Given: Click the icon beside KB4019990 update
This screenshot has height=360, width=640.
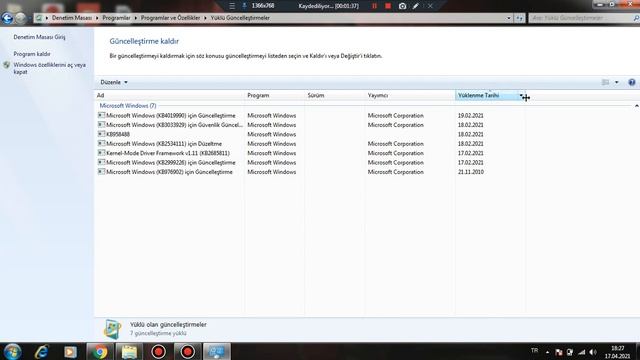Looking at the screenshot, I should [x=101, y=116].
